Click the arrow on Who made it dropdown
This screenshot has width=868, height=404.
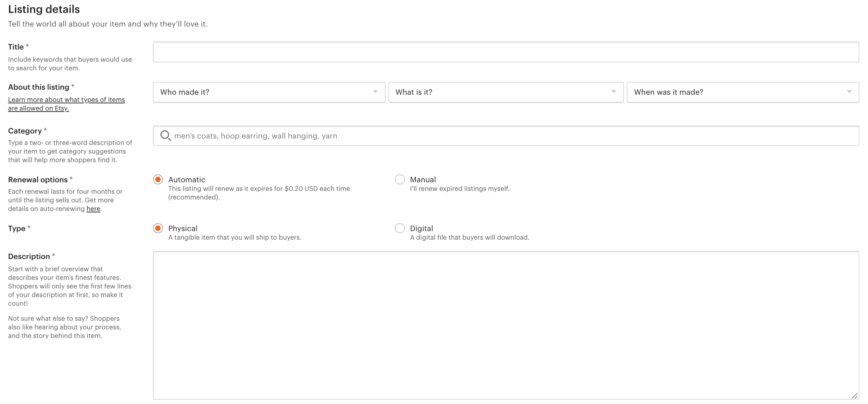[x=375, y=92]
